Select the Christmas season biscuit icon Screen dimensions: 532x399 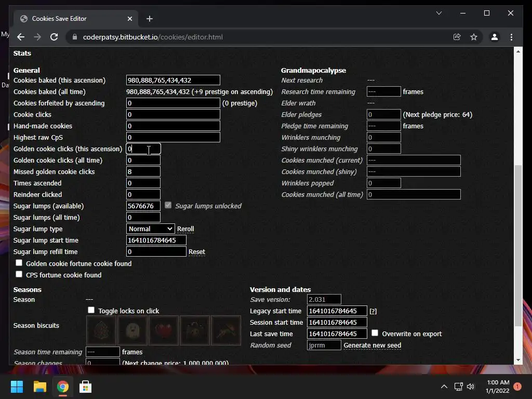tap(101, 330)
